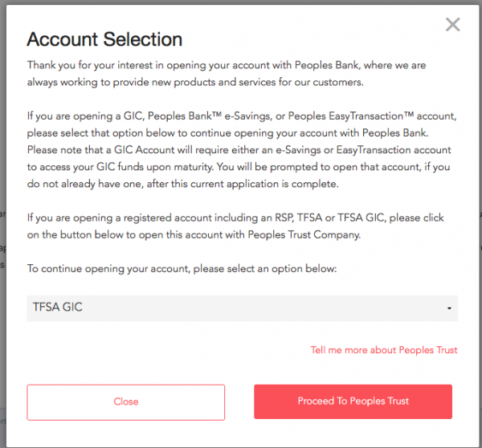Dismiss the dialog with the X icon
The height and width of the screenshot is (448, 482).
point(452,25)
